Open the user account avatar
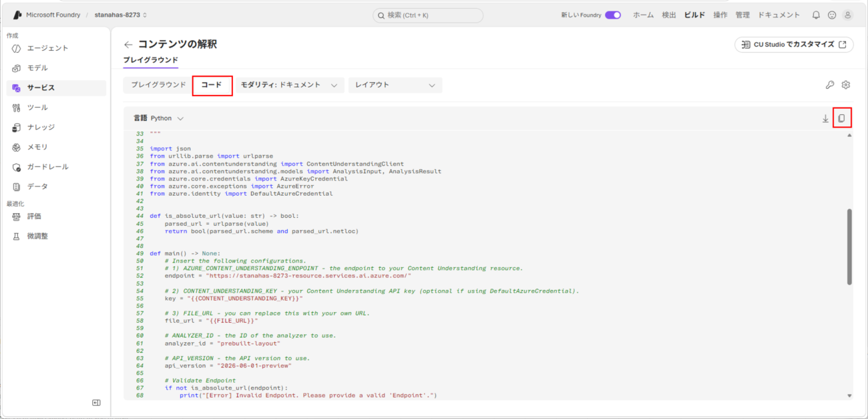868x419 pixels. [848, 15]
